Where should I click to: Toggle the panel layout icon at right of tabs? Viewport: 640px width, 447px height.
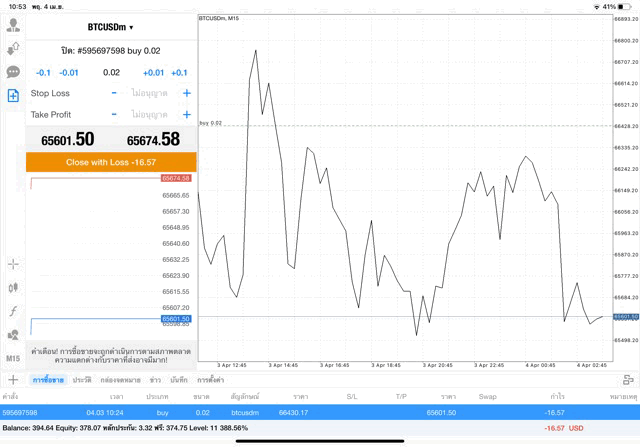click(x=628, y=380)
